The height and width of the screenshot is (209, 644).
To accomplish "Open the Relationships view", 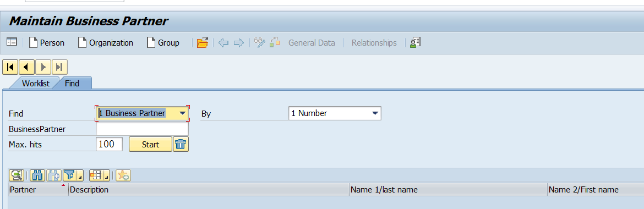I will [x=374, y=43].
